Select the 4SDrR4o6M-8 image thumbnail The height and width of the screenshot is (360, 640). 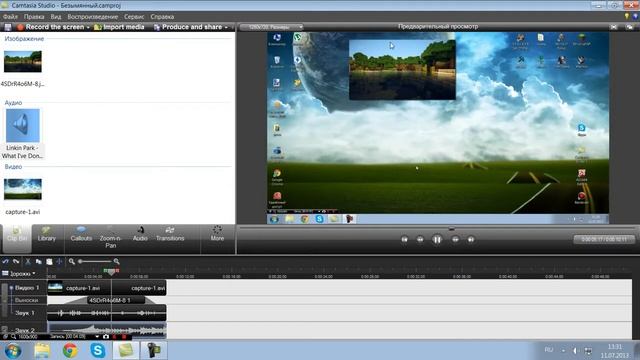click(23, 62)
